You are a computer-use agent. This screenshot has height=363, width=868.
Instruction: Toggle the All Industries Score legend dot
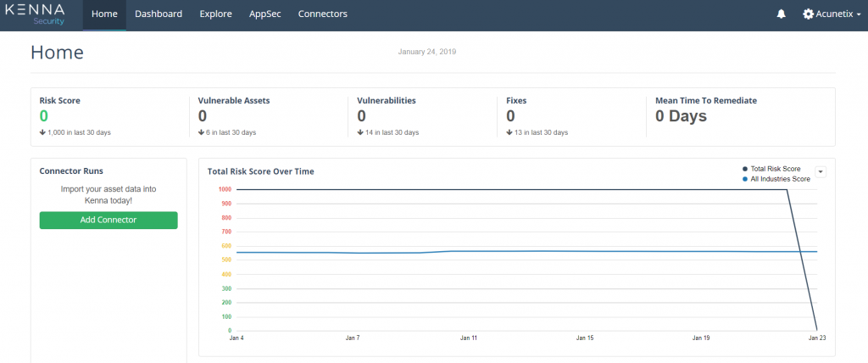click(x=744, y=179)
